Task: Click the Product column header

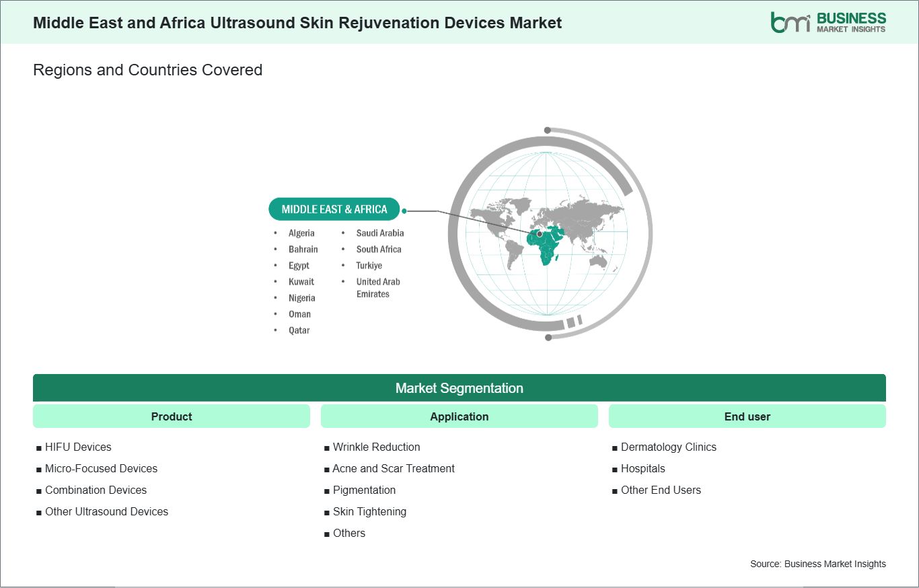Action: point(172,416)
